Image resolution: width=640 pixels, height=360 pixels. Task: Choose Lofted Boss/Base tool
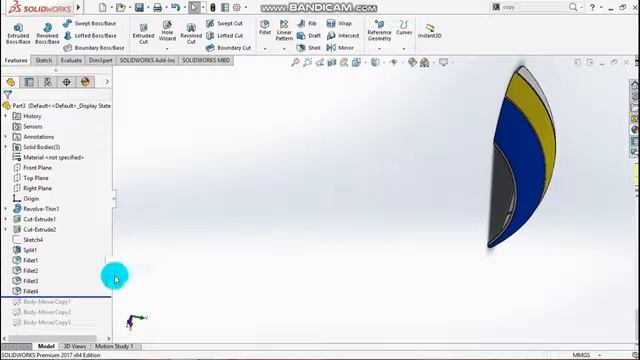click(90, 36)
